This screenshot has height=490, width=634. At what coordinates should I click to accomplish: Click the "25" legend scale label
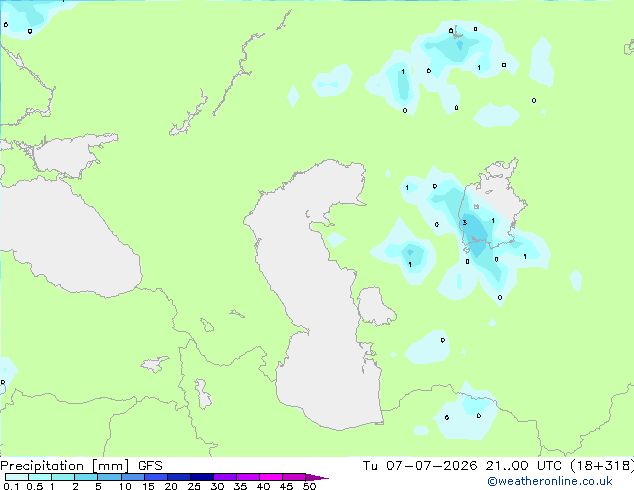pyautogui.click(x=194, y=486)
